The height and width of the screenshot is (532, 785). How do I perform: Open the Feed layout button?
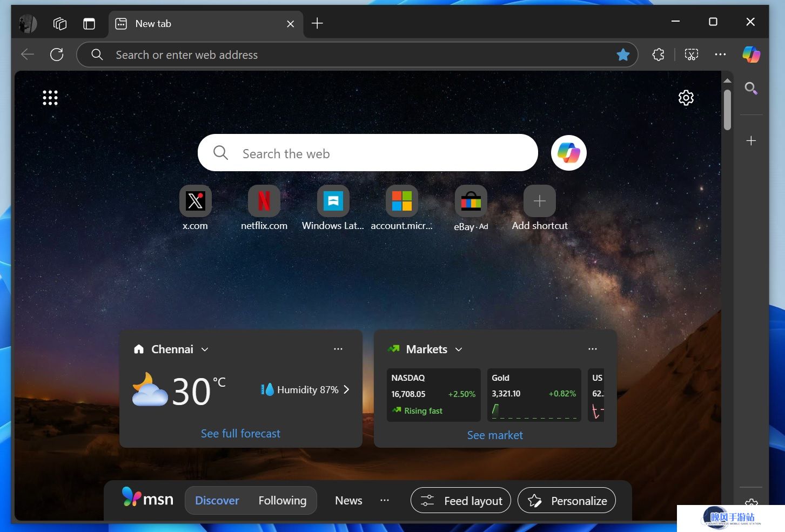[461, 501]
